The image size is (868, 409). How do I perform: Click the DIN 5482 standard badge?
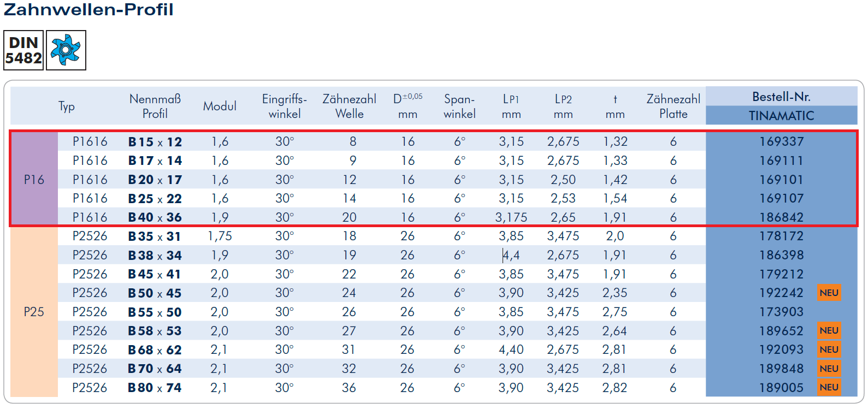23,50
